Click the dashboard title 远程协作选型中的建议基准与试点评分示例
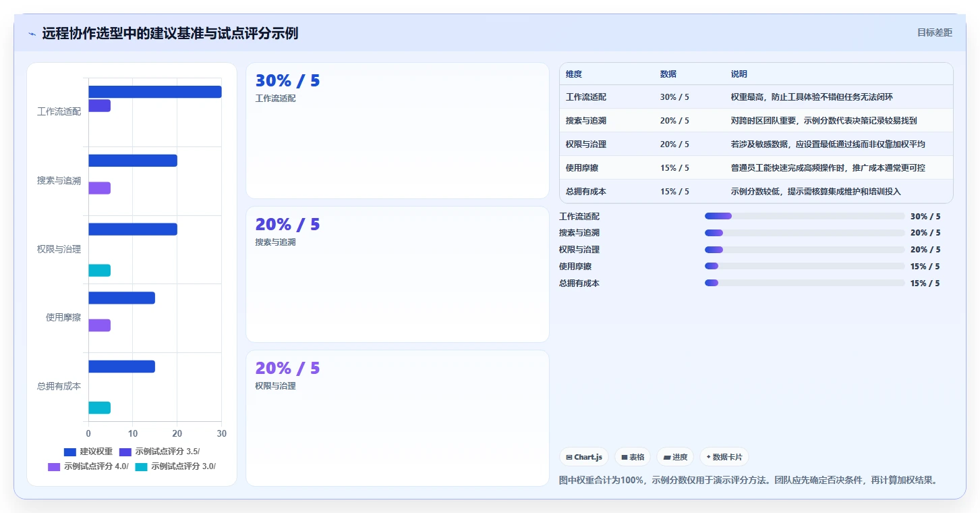The height and width of the screenshot is (513, 980). pyautogui.click(x=170, y=33)
